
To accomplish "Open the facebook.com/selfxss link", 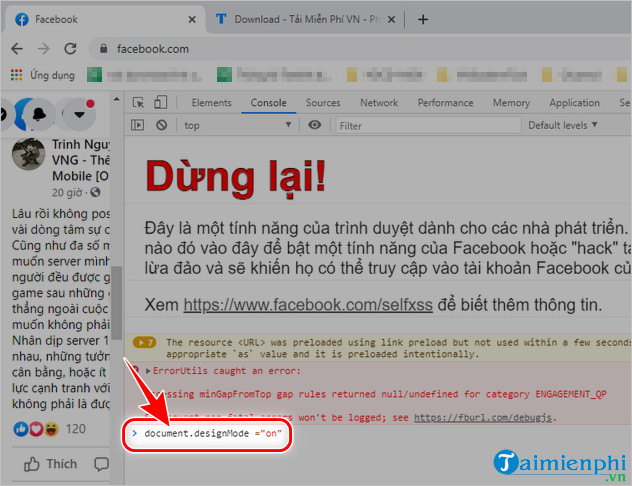I will coord(308,305).
